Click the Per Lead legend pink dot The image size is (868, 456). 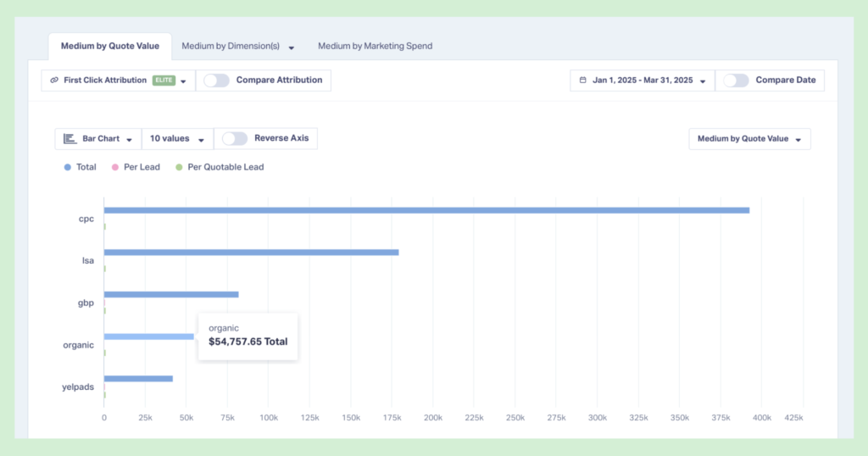coord(115,167)
